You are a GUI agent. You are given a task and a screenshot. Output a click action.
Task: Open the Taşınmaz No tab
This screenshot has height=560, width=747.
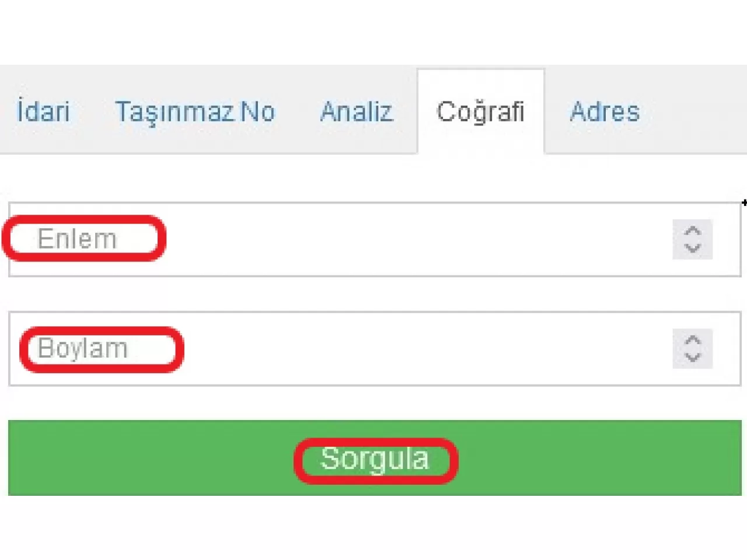point(196,112)
